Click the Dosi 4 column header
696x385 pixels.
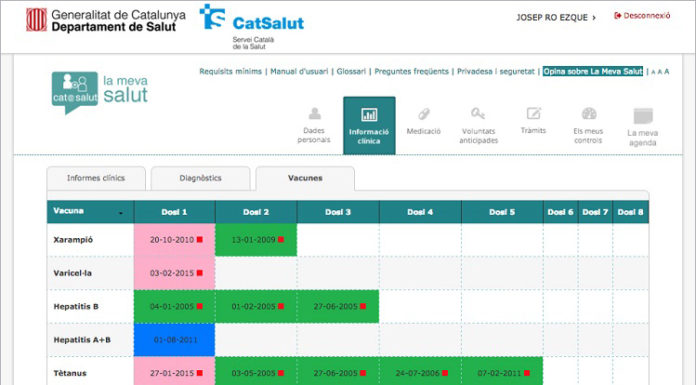[420, 212]
